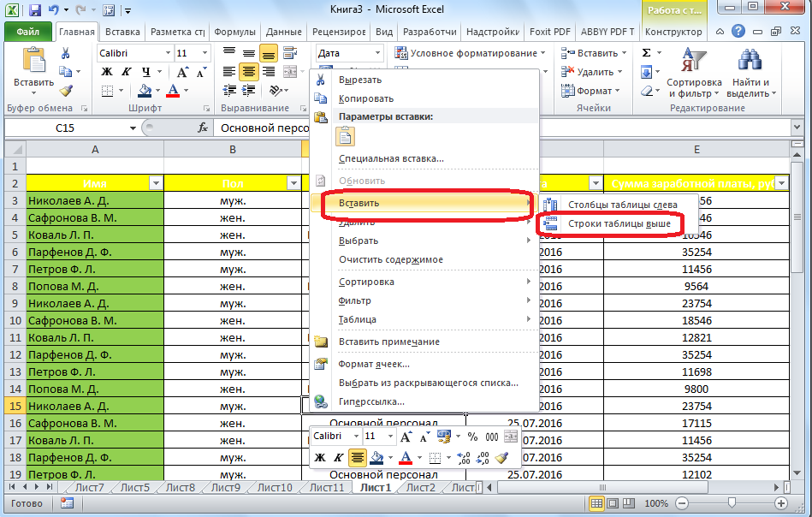Viewport: 812px width, 517px height.
Task: Choose Формат ячеек... in the context menu
Action: (373, 364)
